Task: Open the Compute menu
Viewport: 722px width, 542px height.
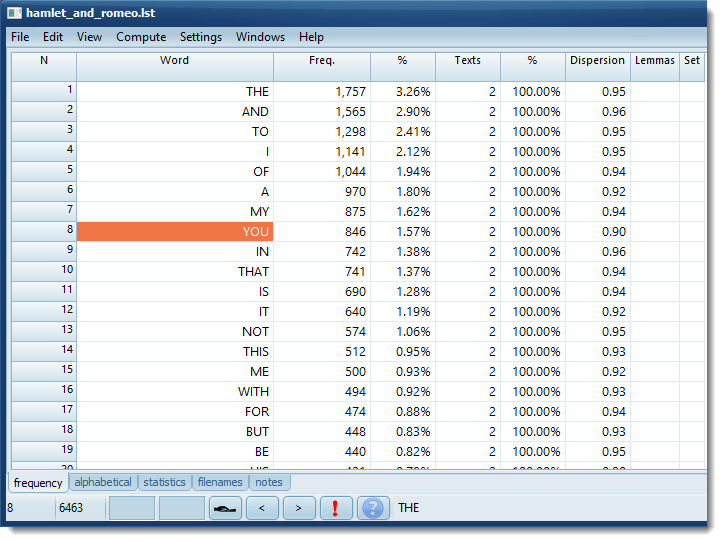Action: click(x=141, y=37)
